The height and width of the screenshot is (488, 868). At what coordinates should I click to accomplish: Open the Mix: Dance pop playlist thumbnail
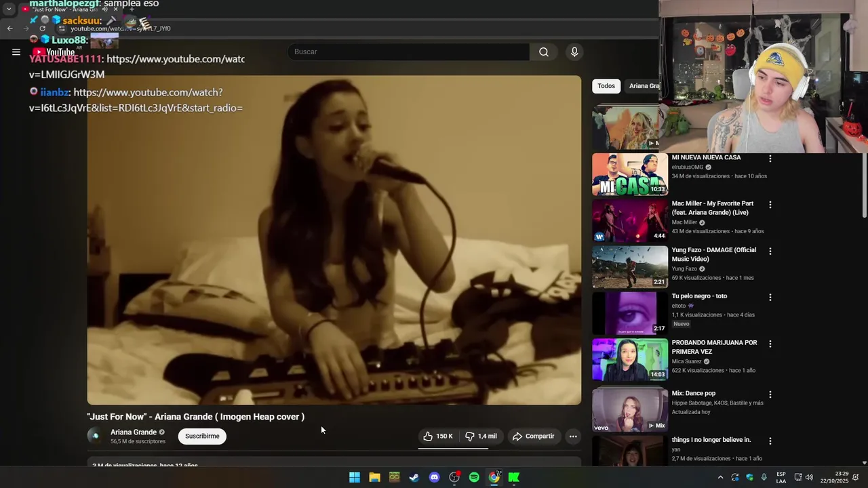coord(630,411)
